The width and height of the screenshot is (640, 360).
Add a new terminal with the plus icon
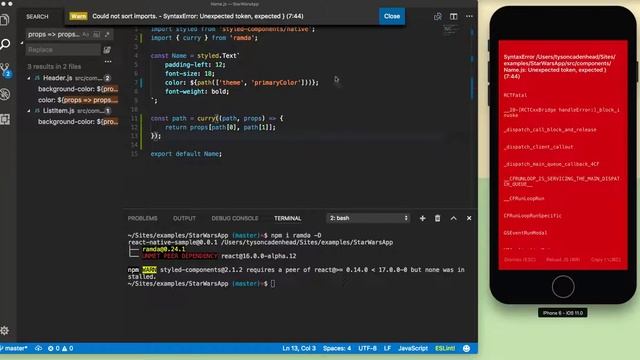[422, 218]
